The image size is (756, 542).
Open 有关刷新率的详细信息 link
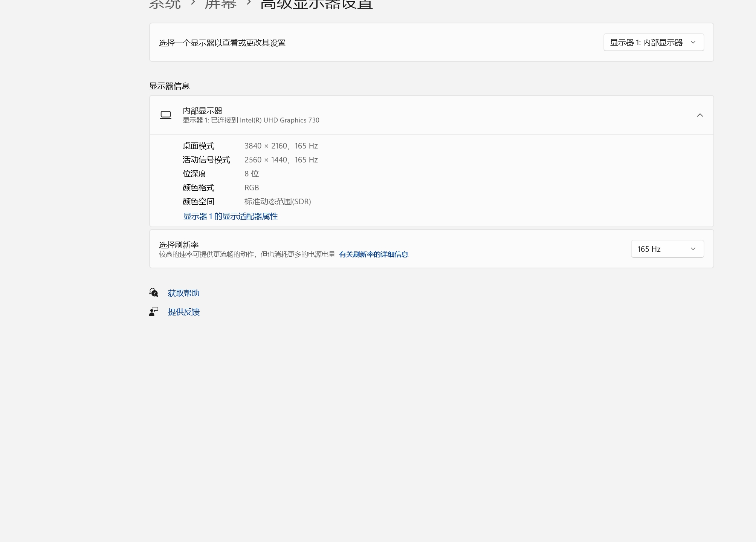point(374,254)
